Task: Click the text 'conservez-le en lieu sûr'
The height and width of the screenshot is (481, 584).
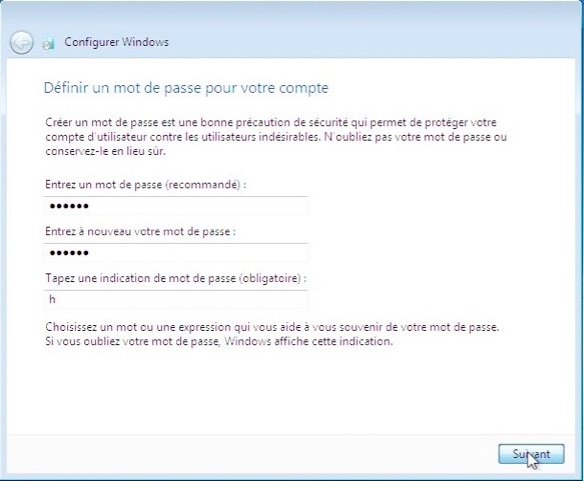Action: click(105, 151)
